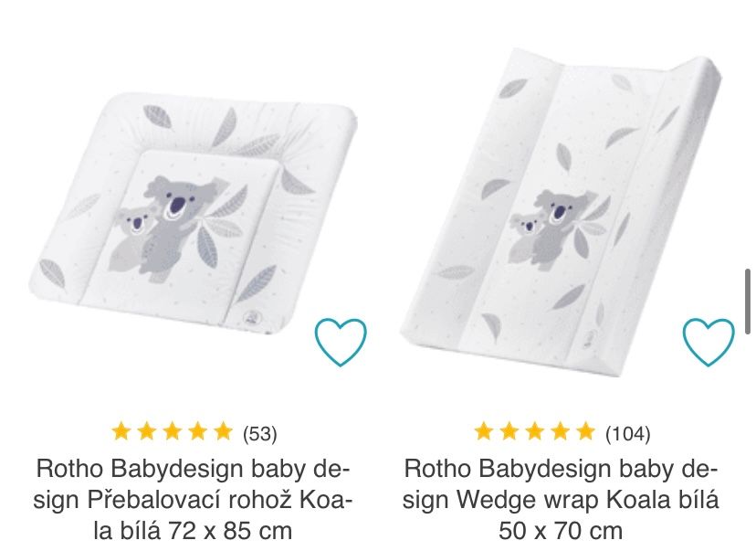Open Přebalovací rohož Koala bílá product title
Screen dimensions: 756x551
pyautogui.click(x=193, y=500)
